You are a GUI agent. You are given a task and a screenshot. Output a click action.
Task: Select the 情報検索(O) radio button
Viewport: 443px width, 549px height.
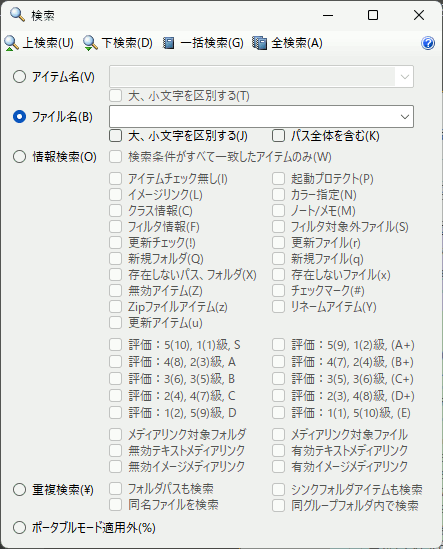20,157
